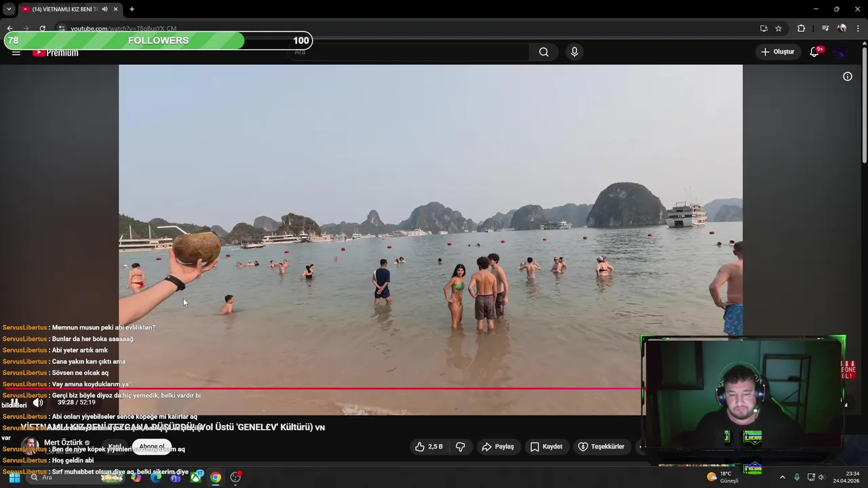Click the FOLLOWERS goal bar overlay
Image resolution: width=868 pixels, height=488 pixels.
tap(158, 41)
